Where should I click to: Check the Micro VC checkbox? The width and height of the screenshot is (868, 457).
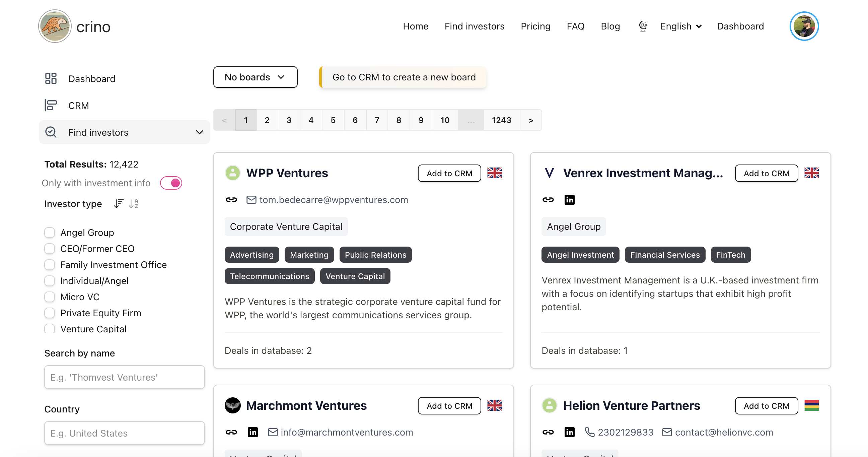[50, 297]
